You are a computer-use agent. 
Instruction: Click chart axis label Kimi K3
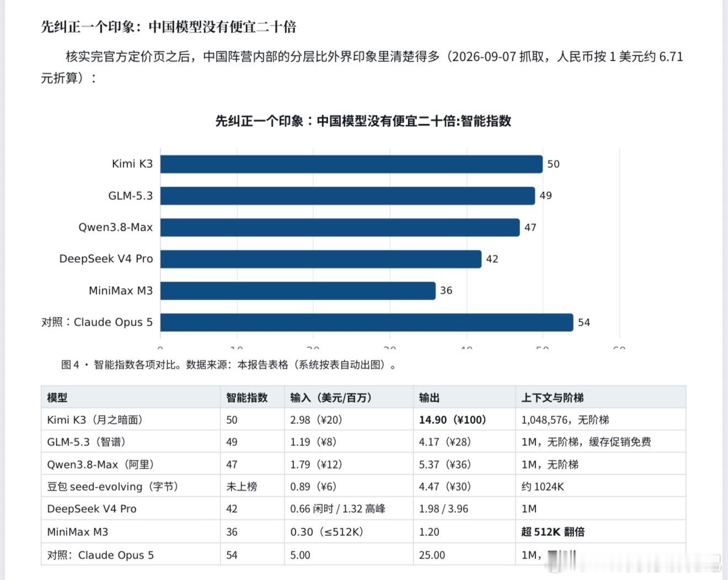pos(132,164)
